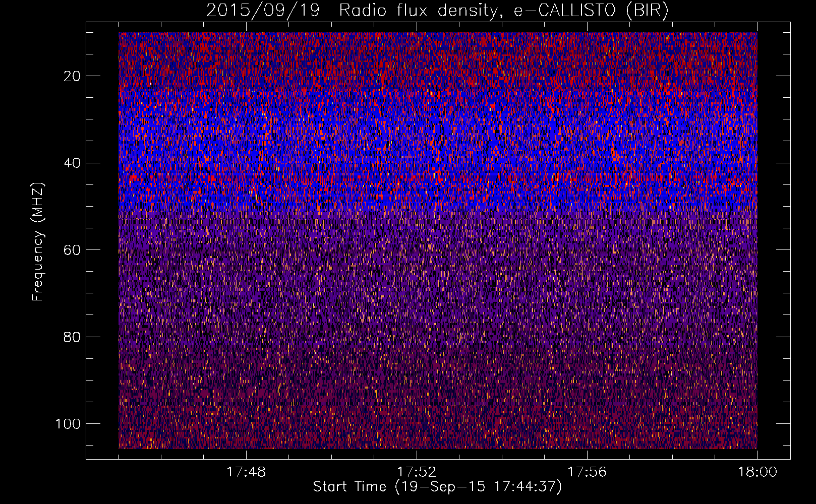Click the 'Frequency (MHZ)' axis label
816x504 pixels.
coord(38,242)
